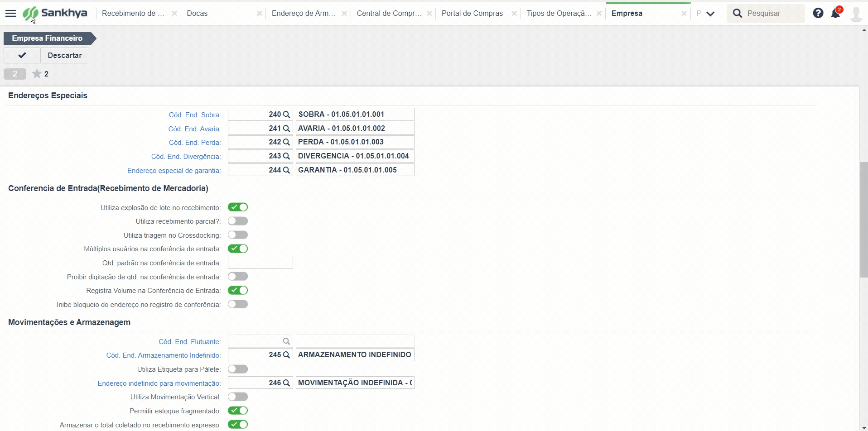Click the GARANTIA - 01.05.01.01.005 description field
This screenshot has width=868, height=431.
(x=355, y=170)
